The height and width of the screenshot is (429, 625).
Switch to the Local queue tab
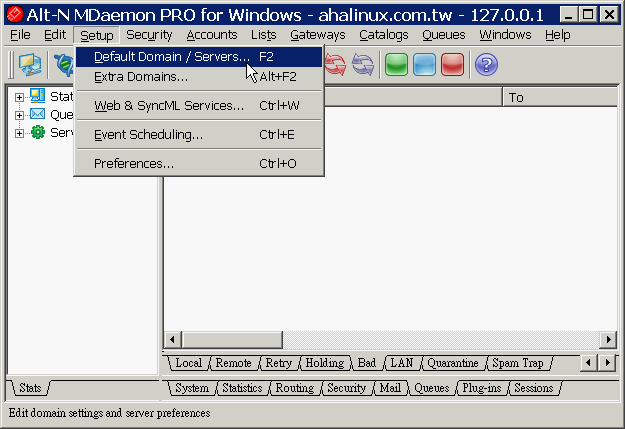188,363
